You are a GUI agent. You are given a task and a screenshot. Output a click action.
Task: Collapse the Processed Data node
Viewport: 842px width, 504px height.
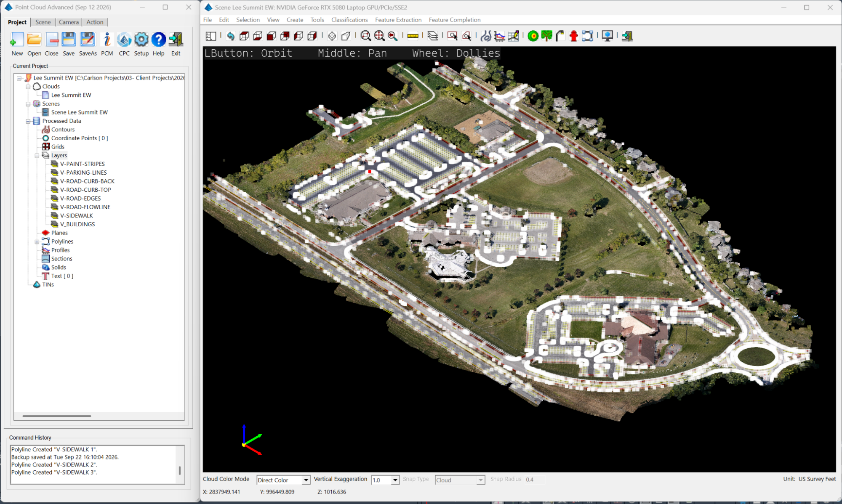pyautogui.click(x=28, y=121)
